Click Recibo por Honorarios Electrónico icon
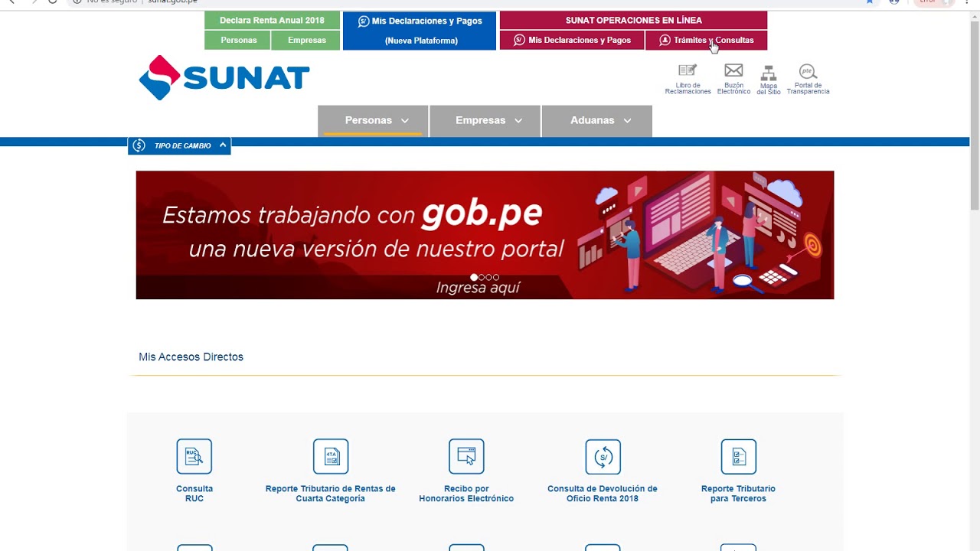This screenshot has width=980, height=551. [466, 457]
